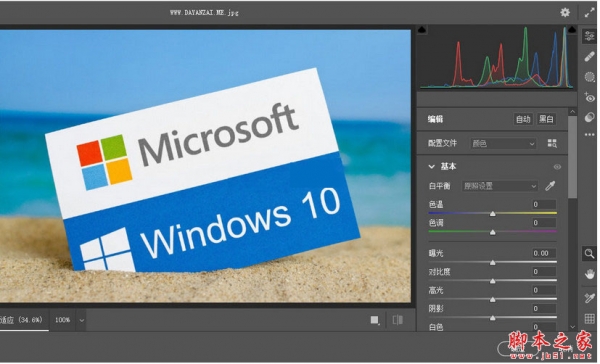Browse profiles grid icon
This screenshot has width=600, height=364.
pos(552,144)
